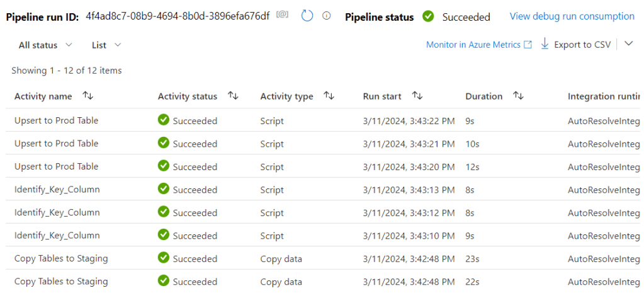Sort by Duration column arrows

[x=518, y=96]
